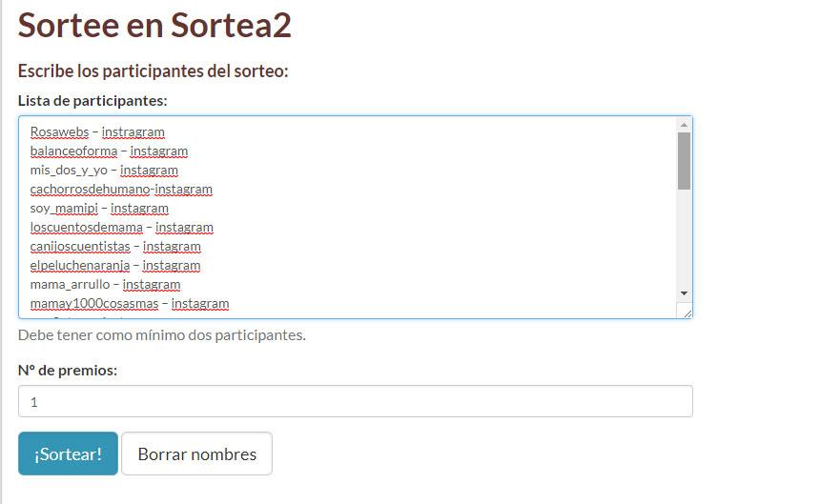This screenshot has height=504, width=820.
Task: Place cursor on the mis_dos_y_yo entry
Action: pos(104,171)
